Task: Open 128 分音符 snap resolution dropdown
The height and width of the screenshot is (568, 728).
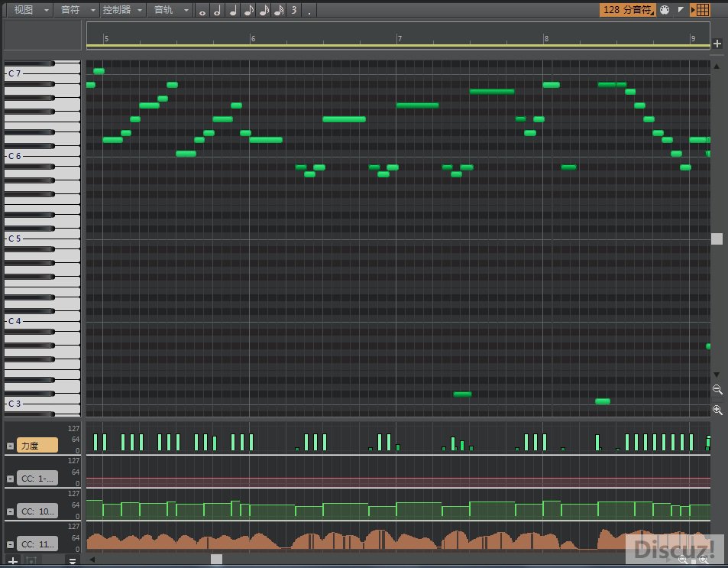Action: pyautogui.click(x=628, y=10)
